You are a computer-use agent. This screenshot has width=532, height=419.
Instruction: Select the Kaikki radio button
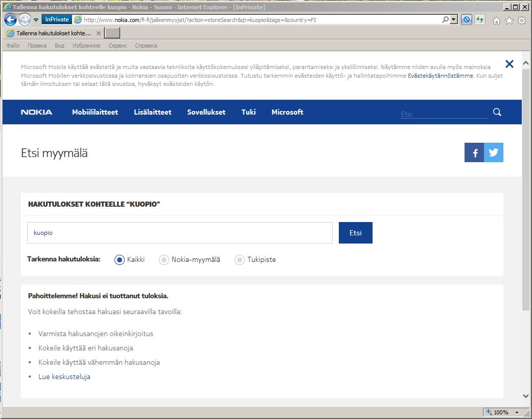click(x=120, y=260)
